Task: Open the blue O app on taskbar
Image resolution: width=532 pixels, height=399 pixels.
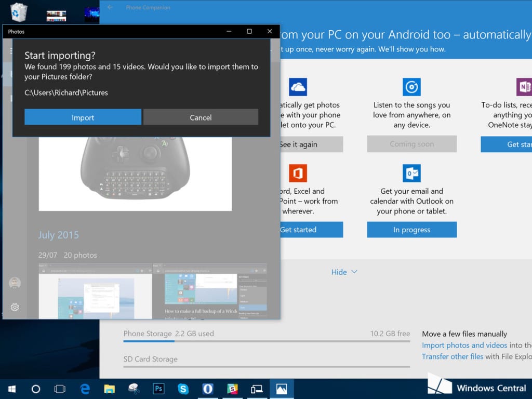Action: (208, 389)
